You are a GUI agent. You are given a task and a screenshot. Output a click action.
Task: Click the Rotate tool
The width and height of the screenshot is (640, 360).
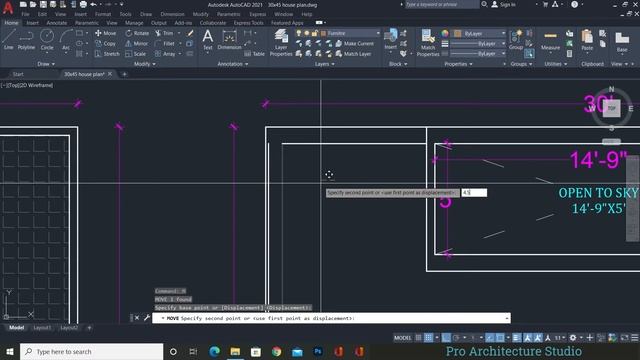point(137,33)
